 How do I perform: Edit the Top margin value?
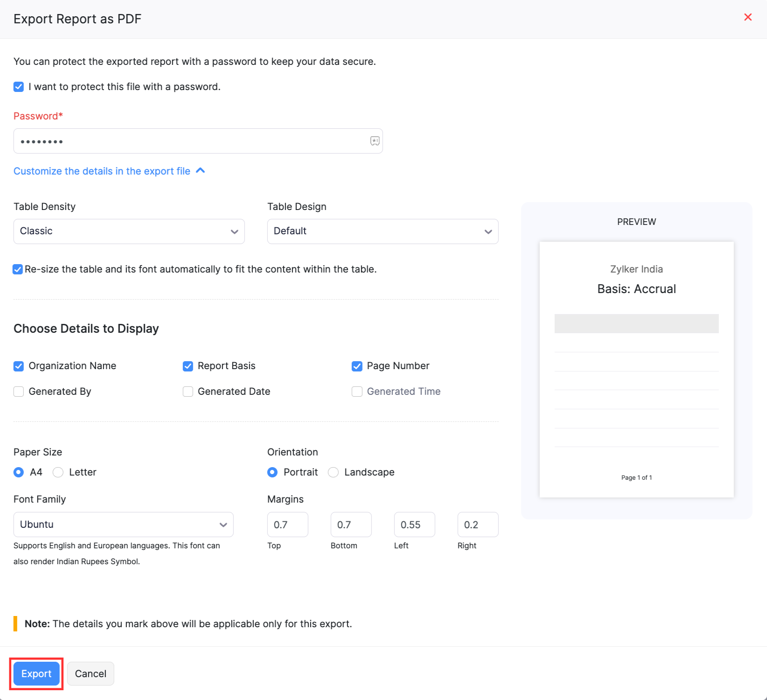coord(287,525)
